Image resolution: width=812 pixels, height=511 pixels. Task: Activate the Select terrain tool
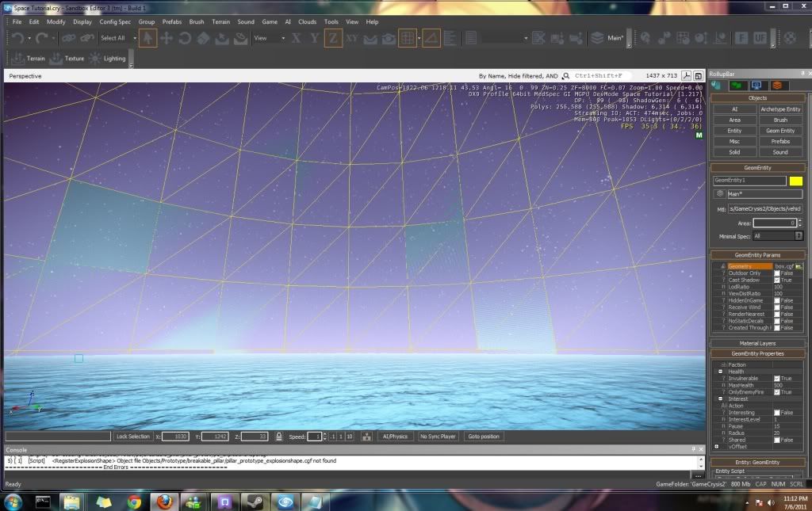tap(222, 38)
